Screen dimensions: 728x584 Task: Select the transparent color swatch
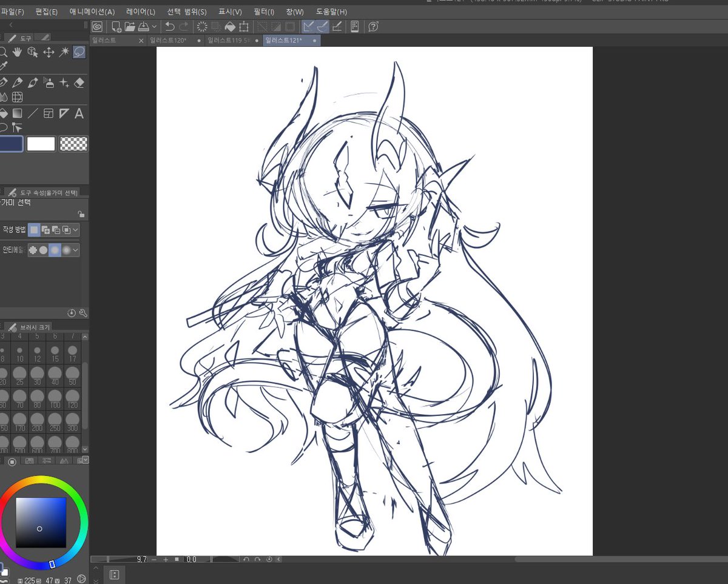click(x=73, y=144)
